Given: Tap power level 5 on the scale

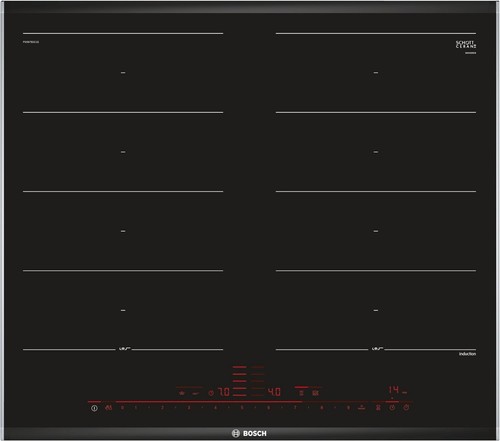Looking at the screenshot, I should click(242, 407).
